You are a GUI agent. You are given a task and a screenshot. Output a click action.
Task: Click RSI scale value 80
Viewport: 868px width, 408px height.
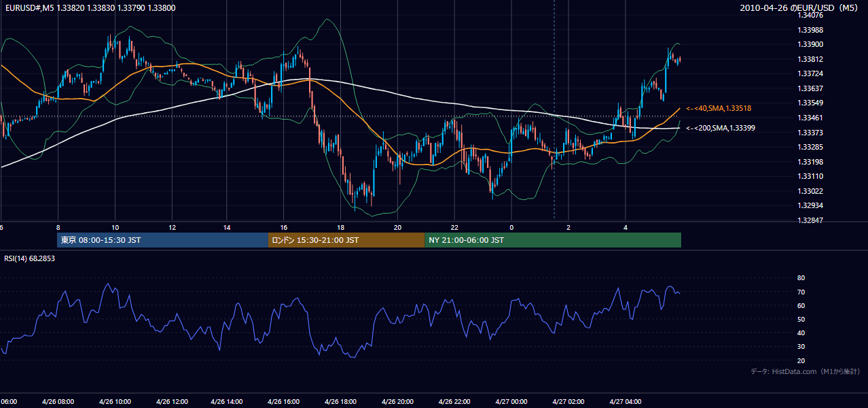click(801, 278)
